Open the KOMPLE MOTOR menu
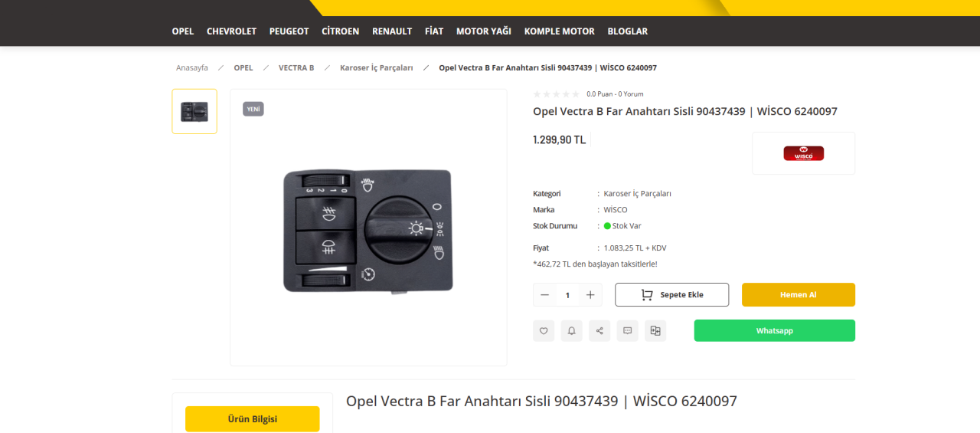980x433 pixels. pos(560,31)
